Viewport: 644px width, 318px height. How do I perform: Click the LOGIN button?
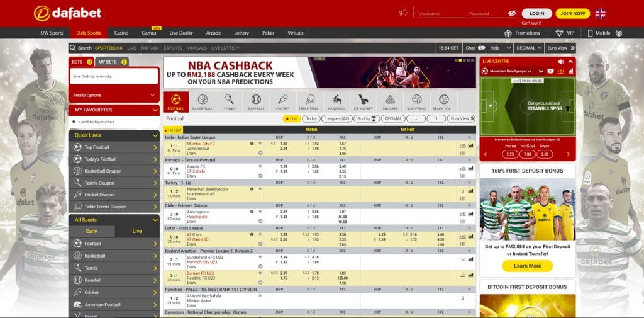[x=537, y=14]
